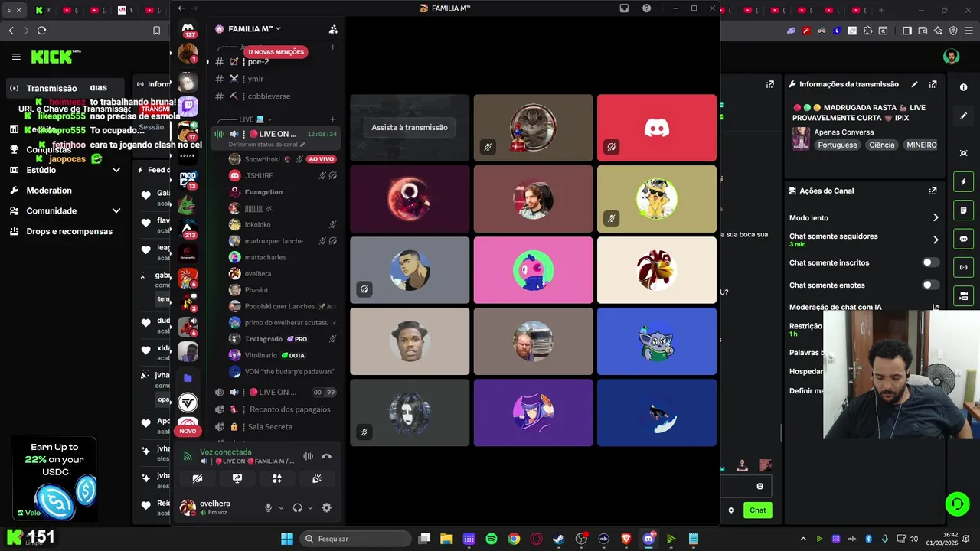Open Discord inbox icon in title bar
980x551 pixels.
tap(624, 8)
